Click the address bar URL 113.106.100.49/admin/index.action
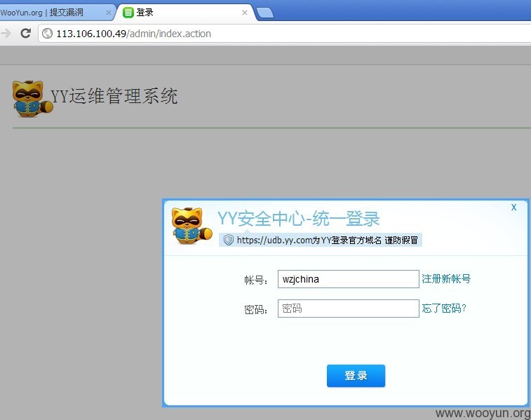 point(133,34)
